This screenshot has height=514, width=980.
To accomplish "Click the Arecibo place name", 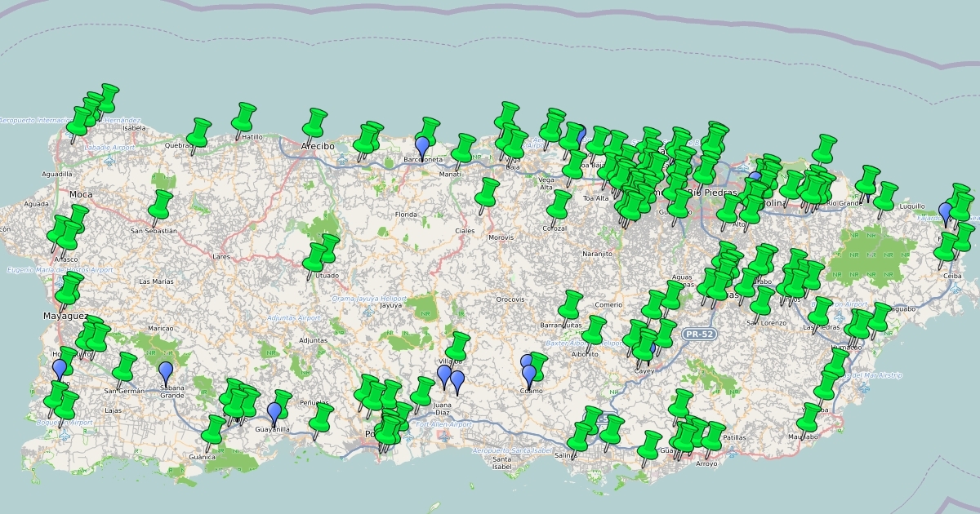I will 319,145.
